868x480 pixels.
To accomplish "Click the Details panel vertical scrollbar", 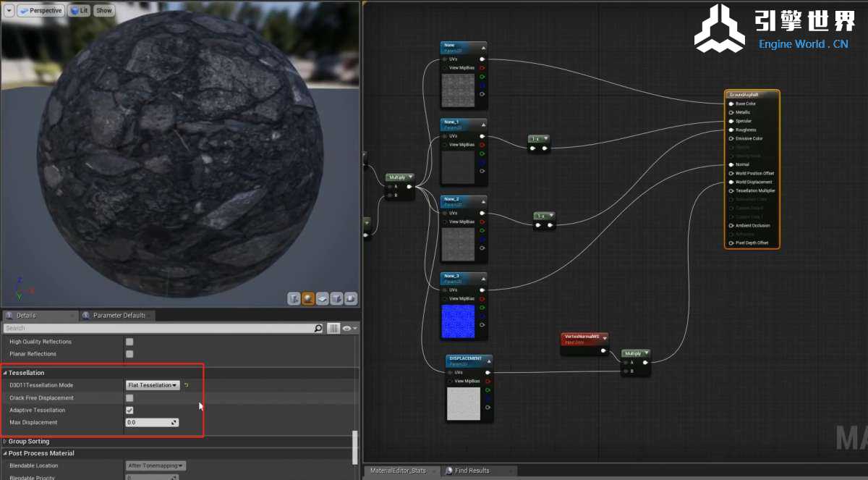I will point(354,447).
